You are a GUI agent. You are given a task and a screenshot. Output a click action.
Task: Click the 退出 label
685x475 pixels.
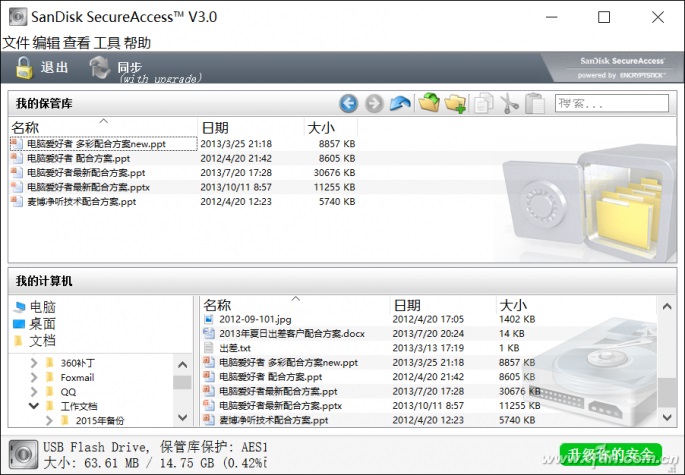[x=55, y=67]
